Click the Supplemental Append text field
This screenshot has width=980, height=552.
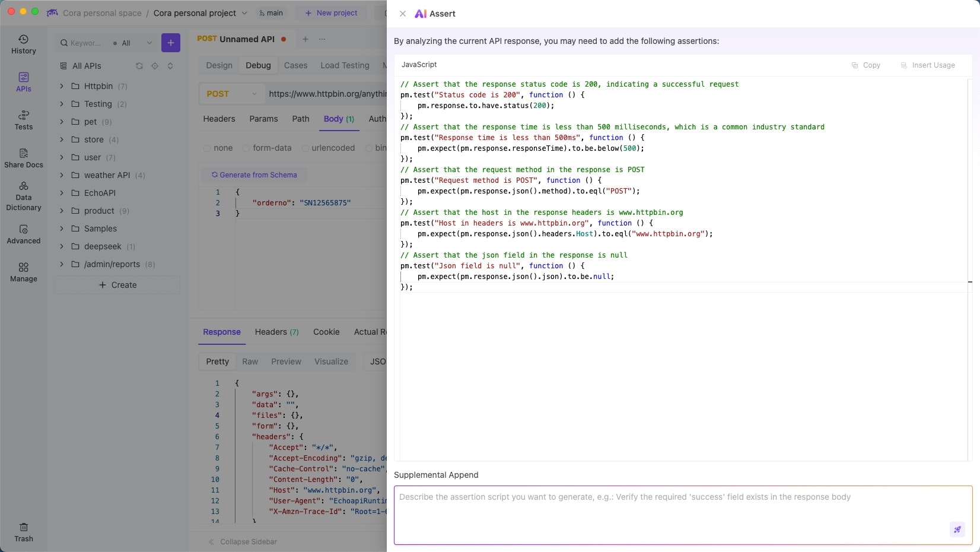[x=683, y=515]
